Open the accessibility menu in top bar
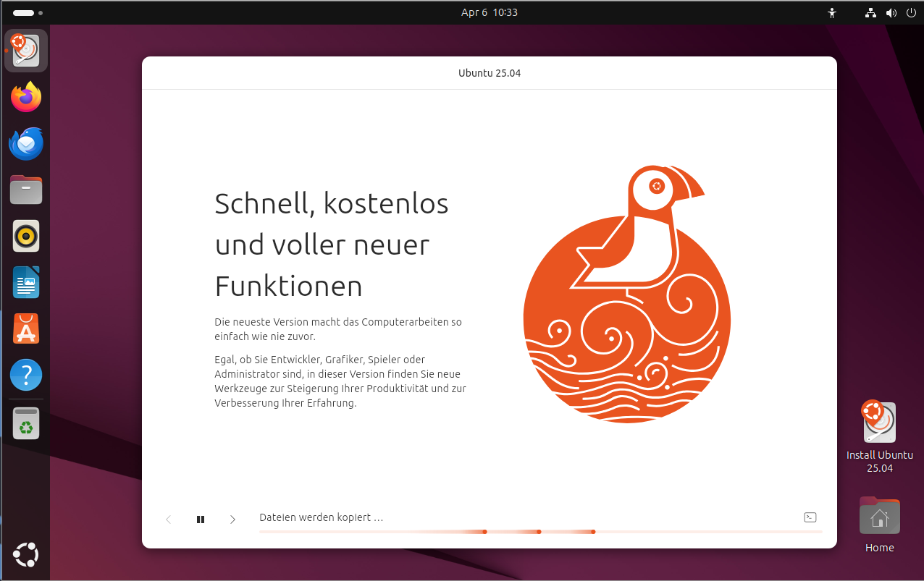The height and width of the screenshot is (581, 924). [832, 12]
